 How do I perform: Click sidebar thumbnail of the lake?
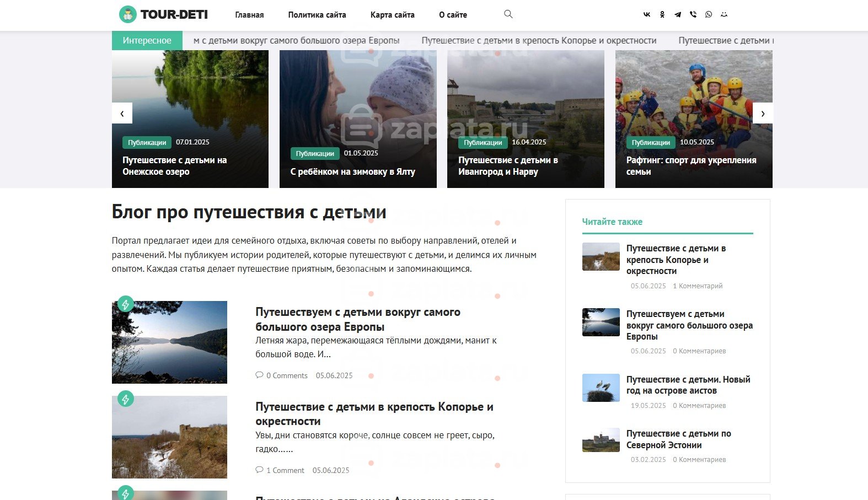(601, 322)
